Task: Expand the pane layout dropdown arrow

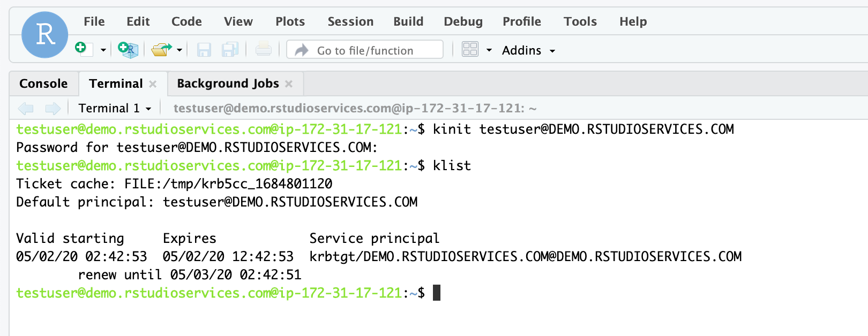Action: point(489,50)
